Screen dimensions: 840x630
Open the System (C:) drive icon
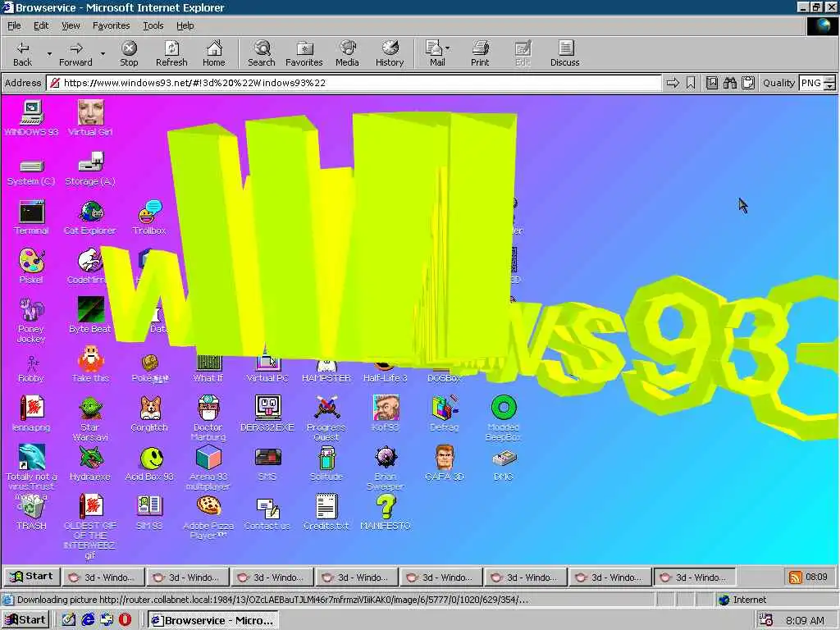31,171
